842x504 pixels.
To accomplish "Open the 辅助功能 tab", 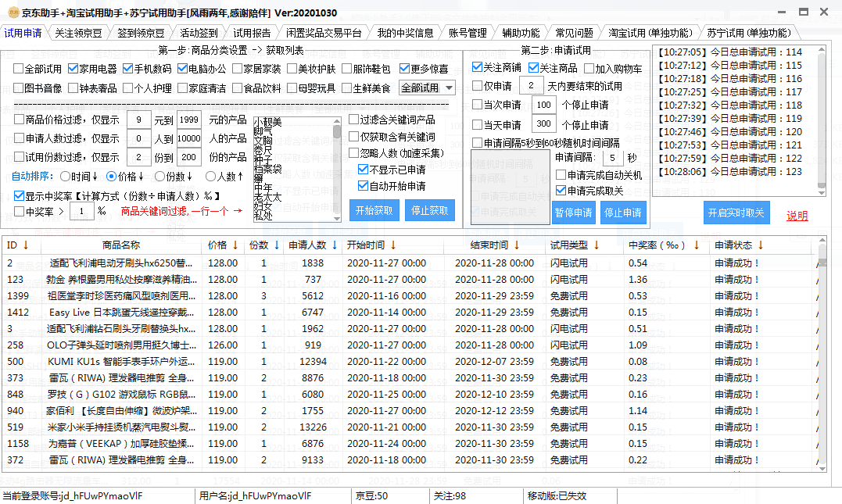I will coord(521,34).
